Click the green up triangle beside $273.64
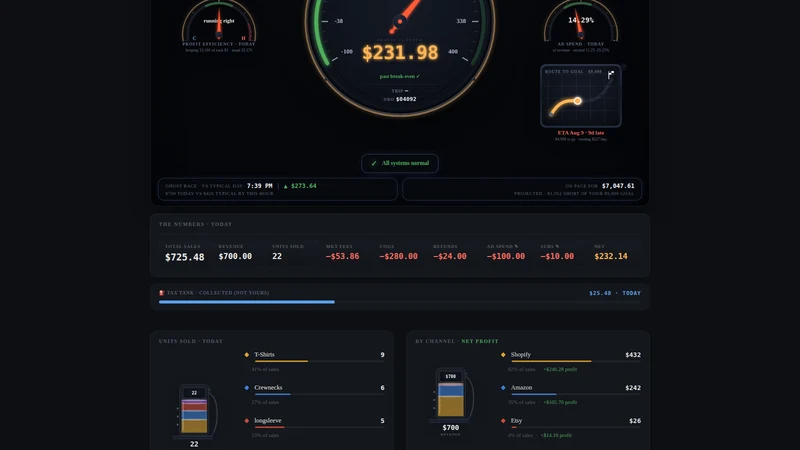Screen dimensions: 800x450 coord(286,186)
